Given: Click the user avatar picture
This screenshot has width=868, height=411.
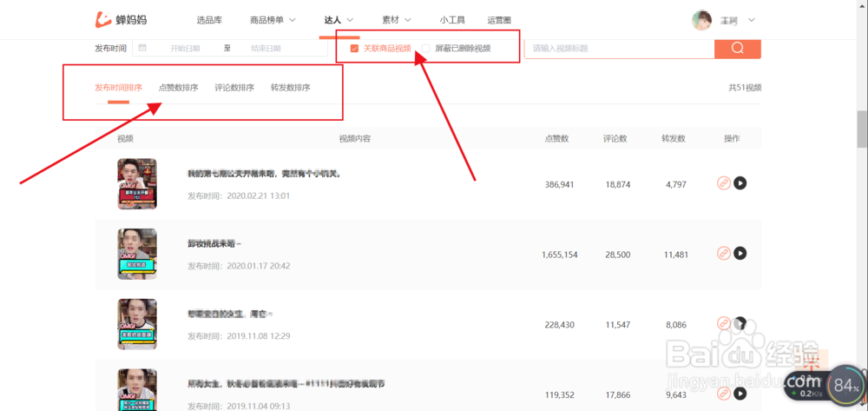Looking at the screenshot, I should tap(701, 21).
